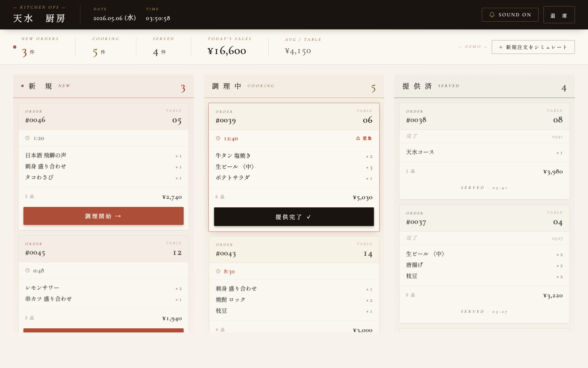Select the 新規 NEW column header
This screenshot has height=368, width=588.
(103, 86)
